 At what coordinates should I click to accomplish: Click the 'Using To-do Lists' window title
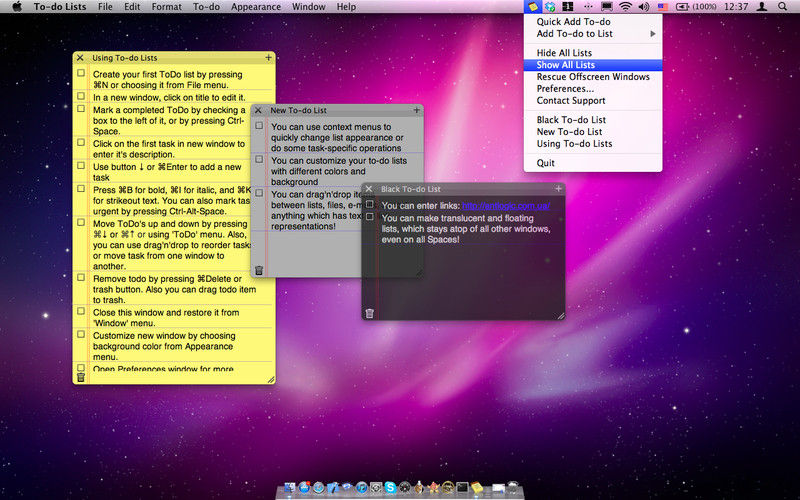(x=124, y=58)
